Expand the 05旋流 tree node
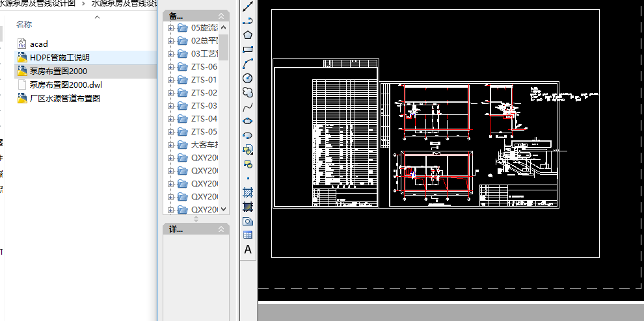Screen dimensions: 644x321 tap(170, 28)
